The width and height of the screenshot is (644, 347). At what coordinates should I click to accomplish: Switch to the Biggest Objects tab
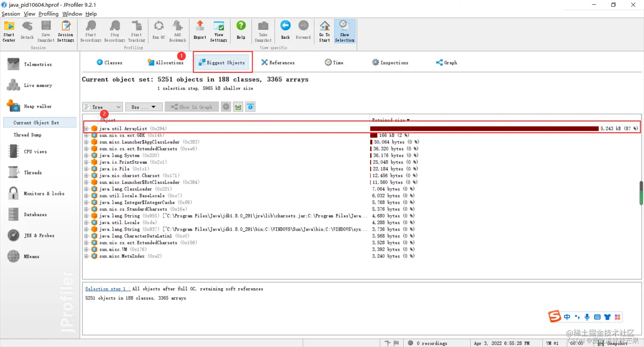(x=222, y=63)
